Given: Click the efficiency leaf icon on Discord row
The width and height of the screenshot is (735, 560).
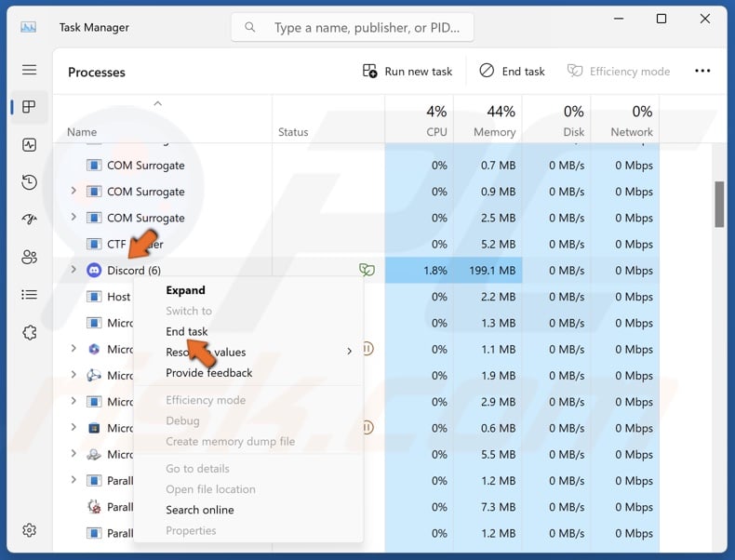Looking at the screenshot, I should (367, 270).
